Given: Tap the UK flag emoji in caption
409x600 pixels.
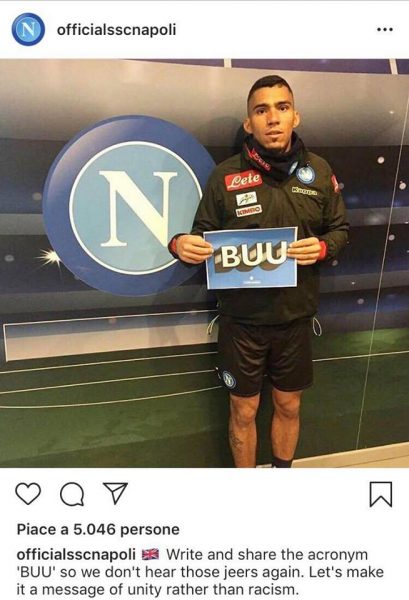Looking at the screenshot, I should (x=150, y=554).
